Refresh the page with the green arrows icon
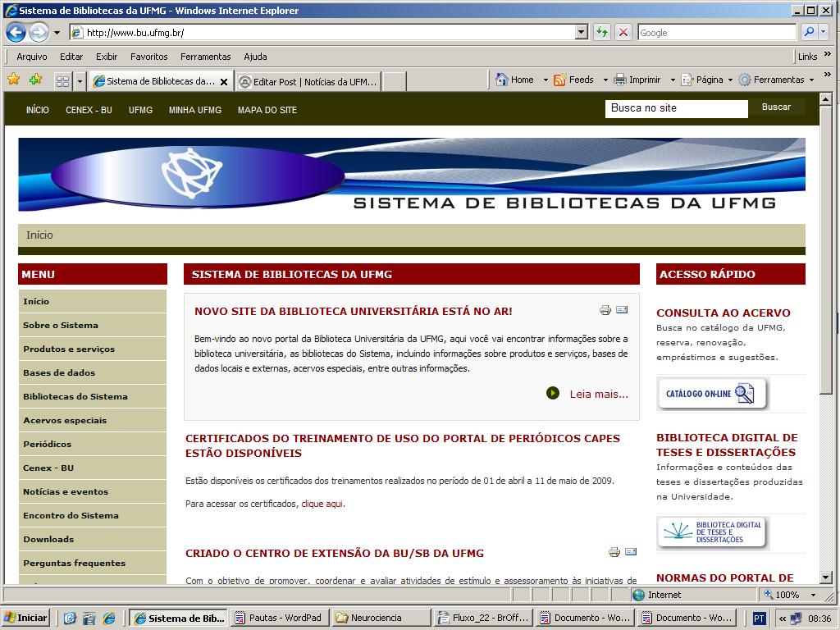840x630 pixels. (602, 33)
